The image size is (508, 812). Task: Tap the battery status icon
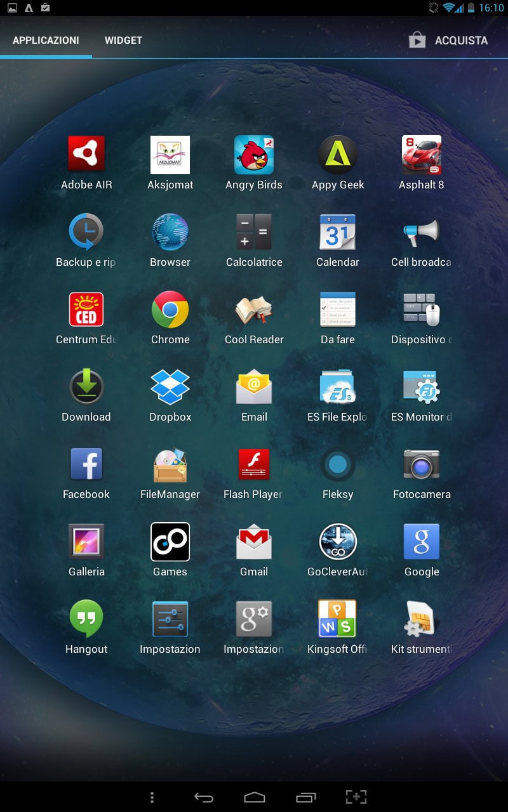(471, 8)
